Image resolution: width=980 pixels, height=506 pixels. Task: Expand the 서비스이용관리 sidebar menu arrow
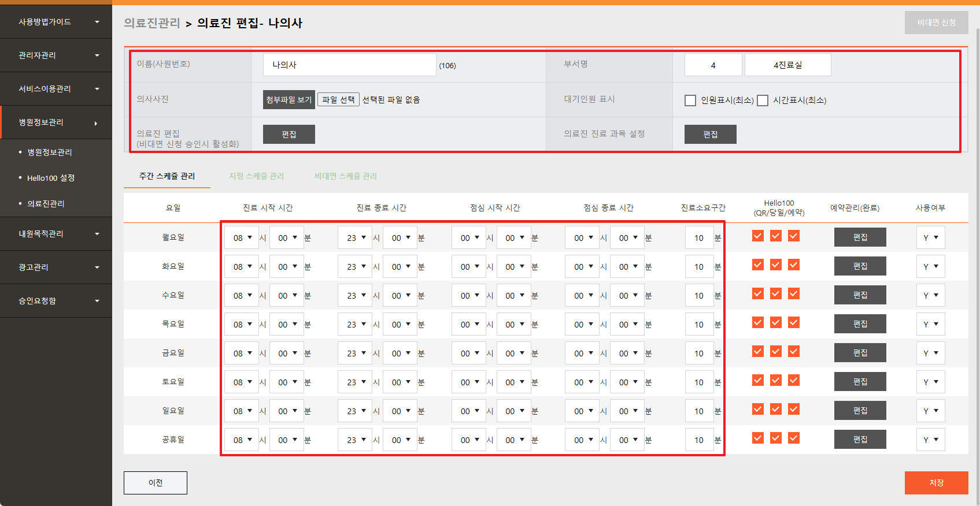pyautogui.click(x=97, y=89)
